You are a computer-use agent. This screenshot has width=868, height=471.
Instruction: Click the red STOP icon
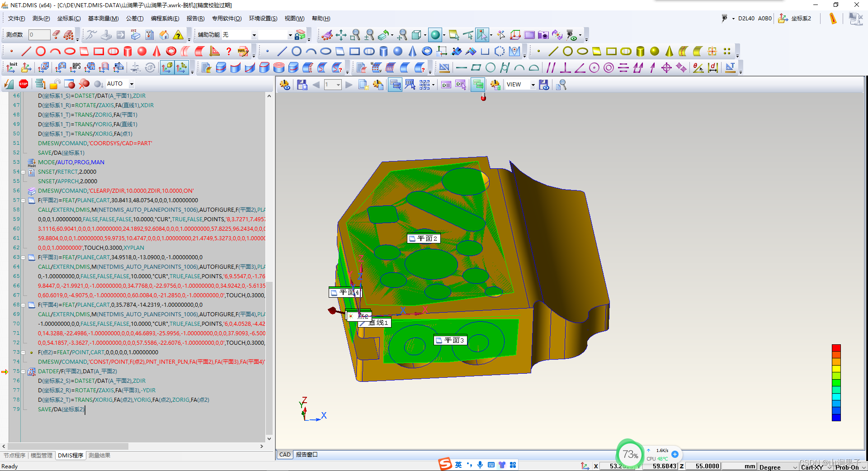pos(24,84)
